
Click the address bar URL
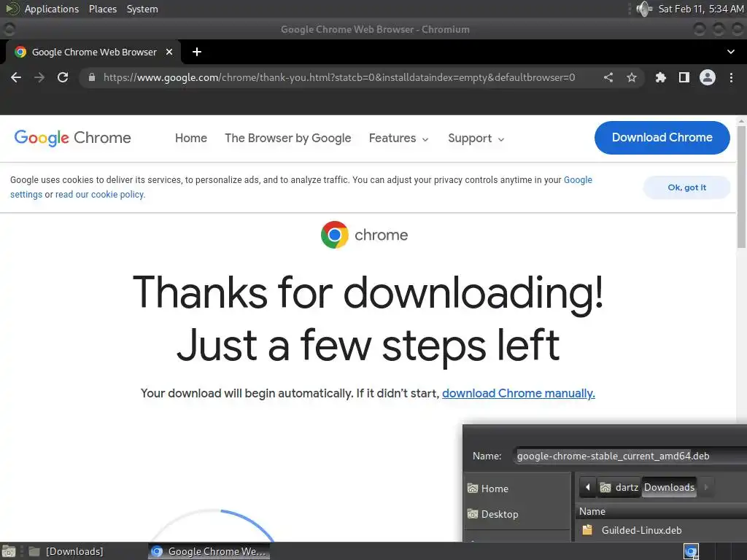click(339, 77)
